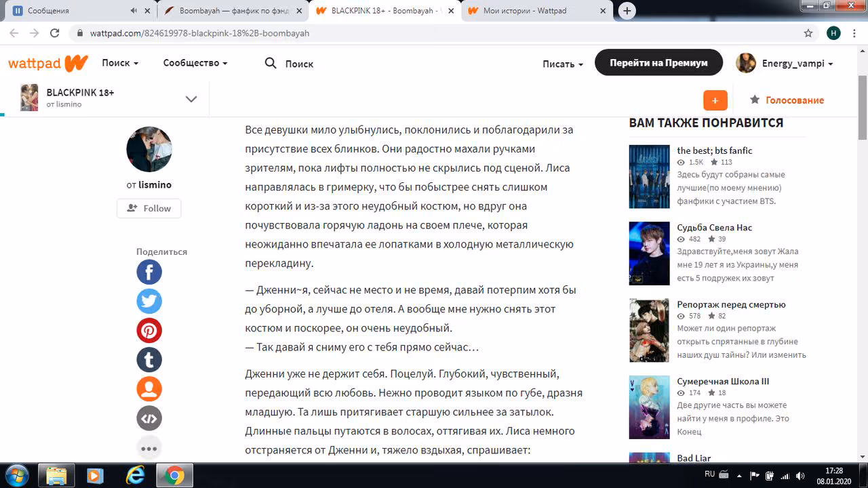This screenshot has height=488, width=868.
Task: Open Internet Explorer from taskbar
Action: tap(135, 476)
